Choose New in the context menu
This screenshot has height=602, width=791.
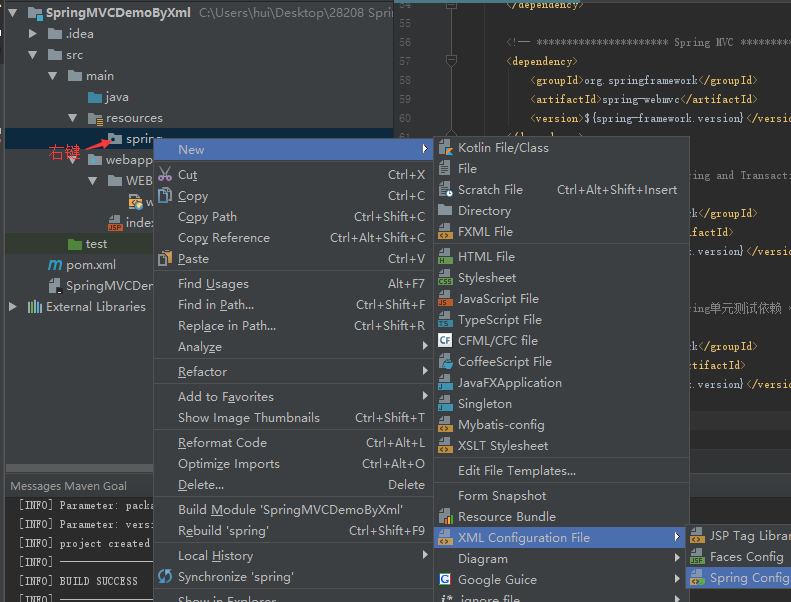[x=294, y=149]
